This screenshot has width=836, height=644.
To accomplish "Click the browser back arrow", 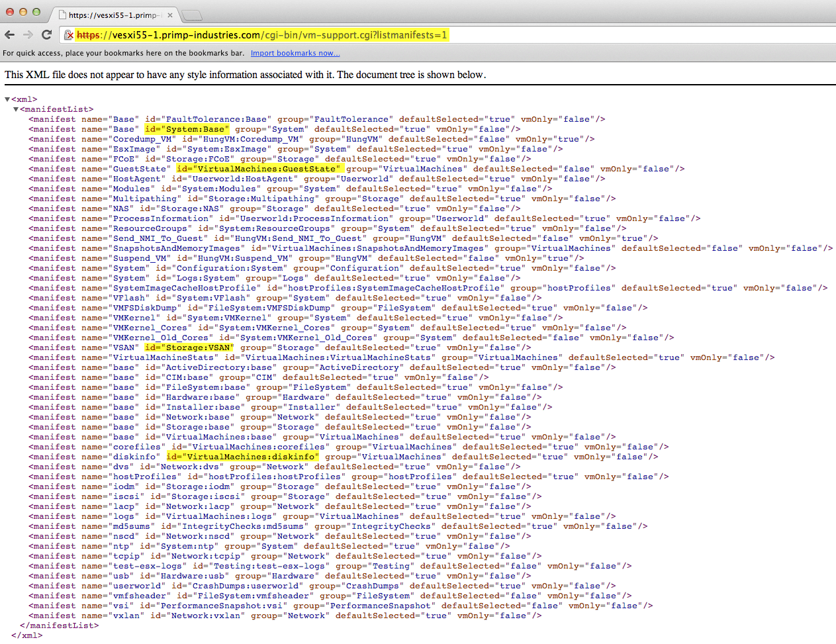I will coord(11,35).
